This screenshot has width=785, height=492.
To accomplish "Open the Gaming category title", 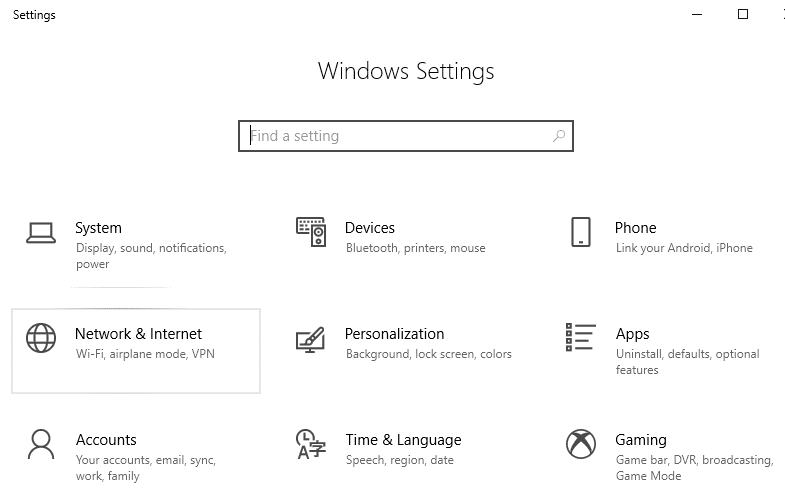I will coord(640,440).
